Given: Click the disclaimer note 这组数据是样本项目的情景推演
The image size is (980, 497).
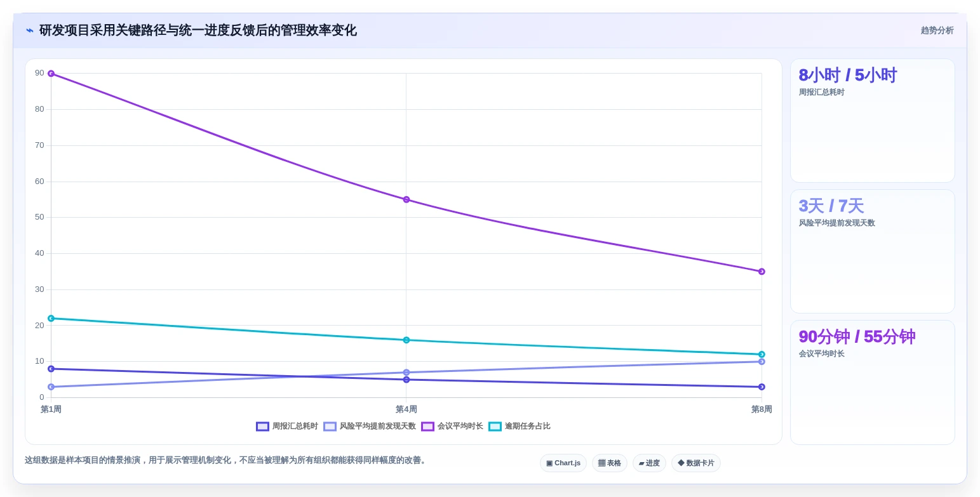Looking at the screenshot, I should point(225,460).
